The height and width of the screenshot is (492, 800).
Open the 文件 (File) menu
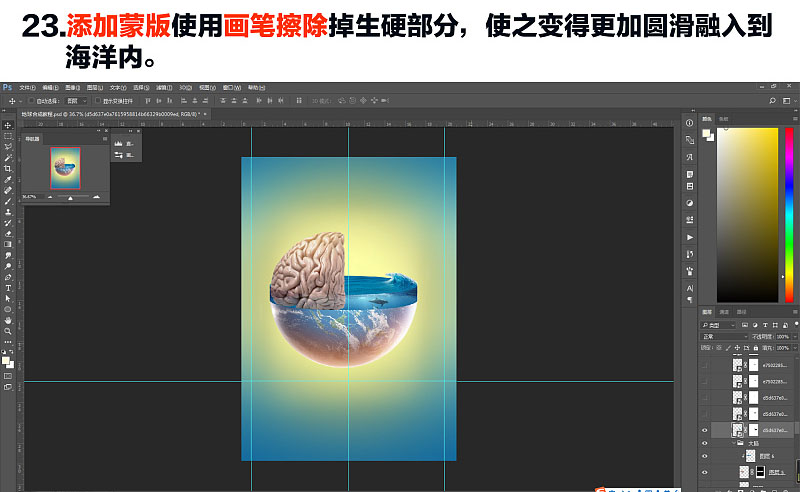click(x=28, y=88)
